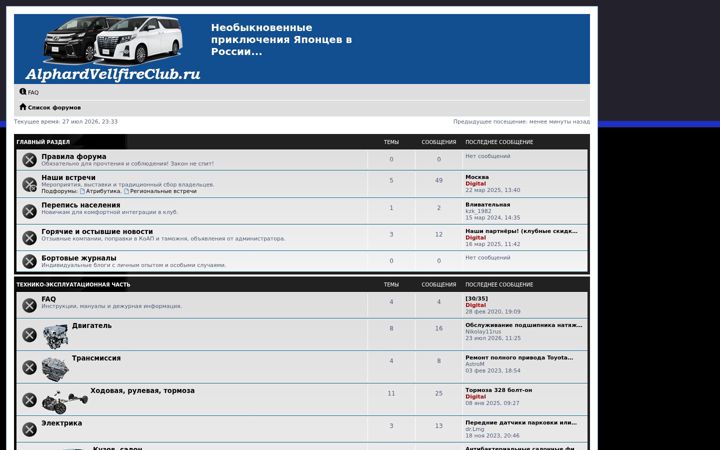Open the Главный раздел category header
The height and width of the screenshot is (450, 720).
coord(43,142)
